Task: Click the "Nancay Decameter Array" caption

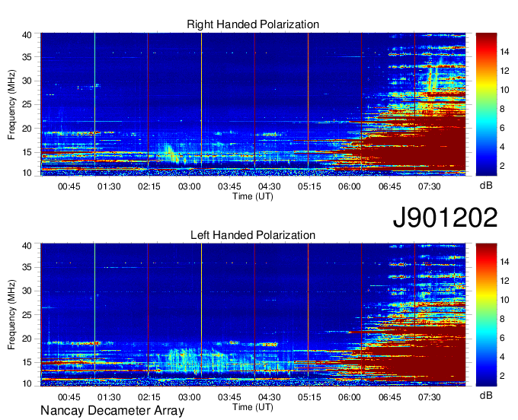Action: coord(112,410)
